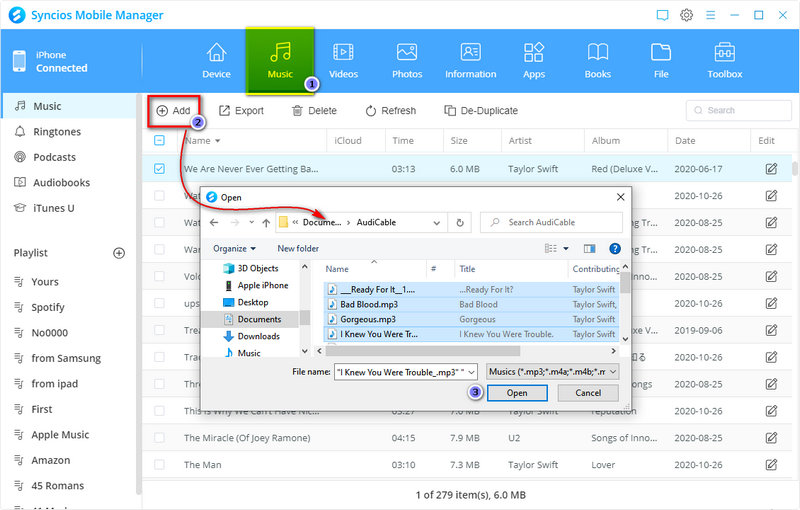Cancel the Open dialog
Screen dimensions: 800x510
[588, 393]
